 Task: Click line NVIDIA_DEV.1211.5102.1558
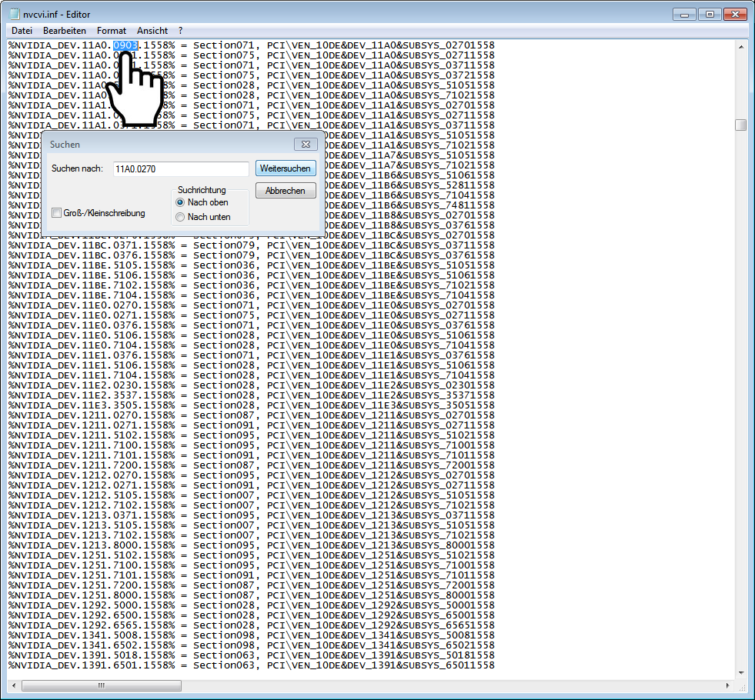coord(252,435)
